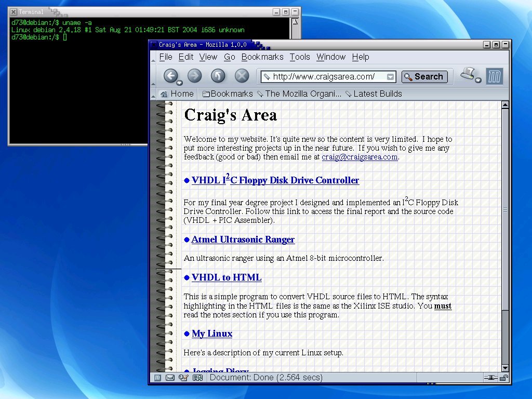Collapse the navigation toolbar using its grippy
The height and width of the screenshot is (399, 532).
tap(153, 76)
